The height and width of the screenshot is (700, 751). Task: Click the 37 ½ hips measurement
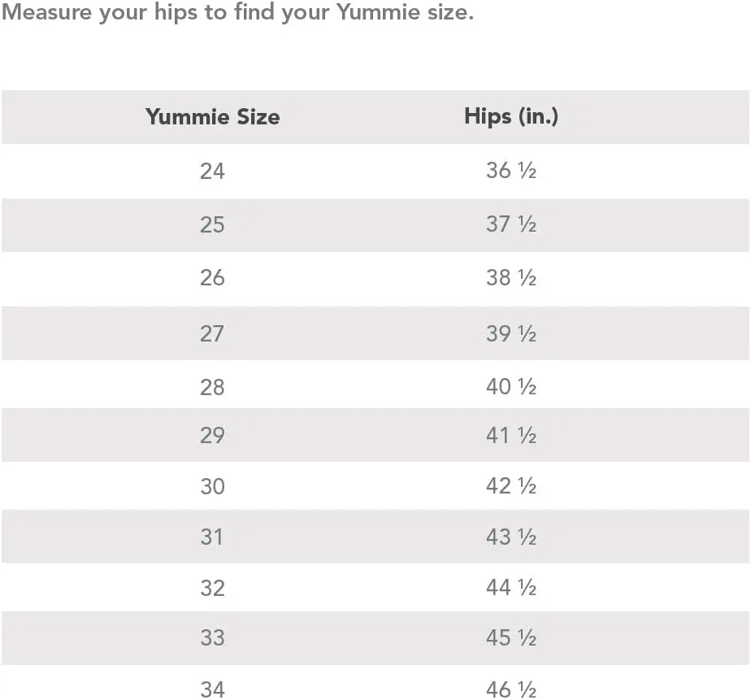coord(511,224)
